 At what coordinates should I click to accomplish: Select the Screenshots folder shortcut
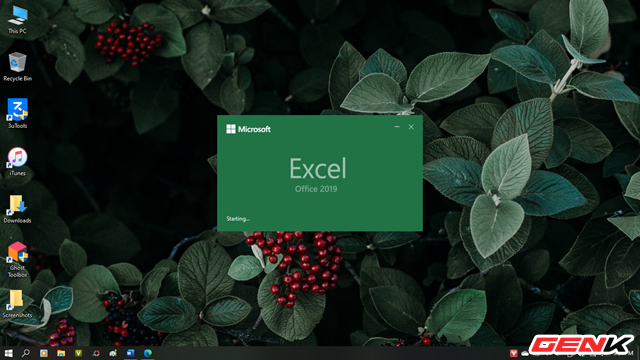pyautogui.click(x=17, y=304)
